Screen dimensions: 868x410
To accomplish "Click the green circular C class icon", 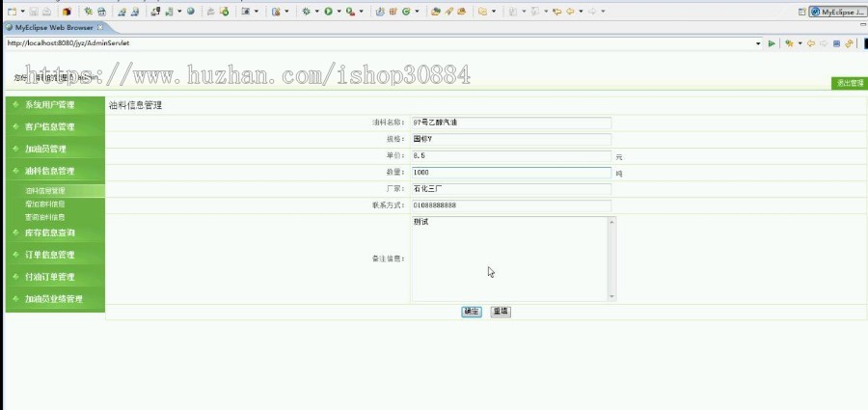I will click(406, 11).
